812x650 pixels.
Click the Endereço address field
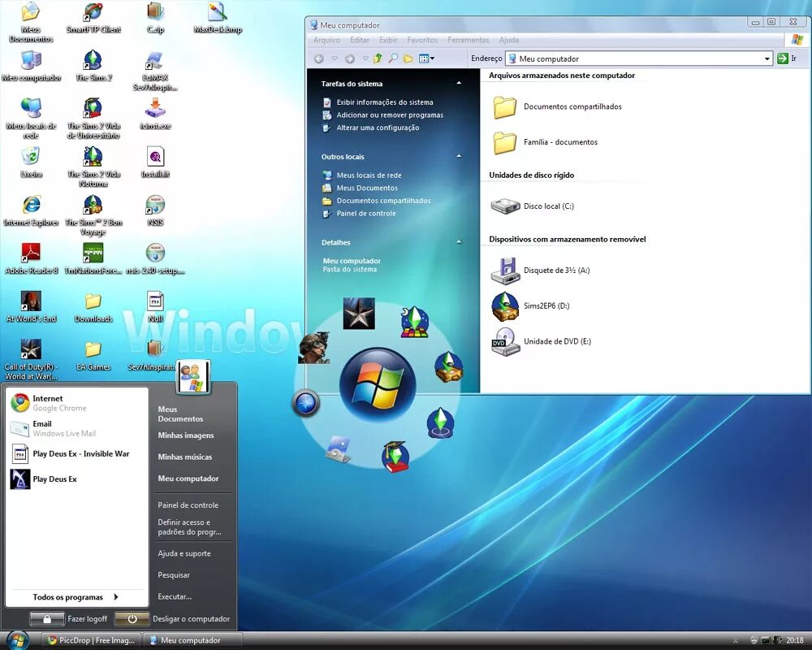(638, 58)
